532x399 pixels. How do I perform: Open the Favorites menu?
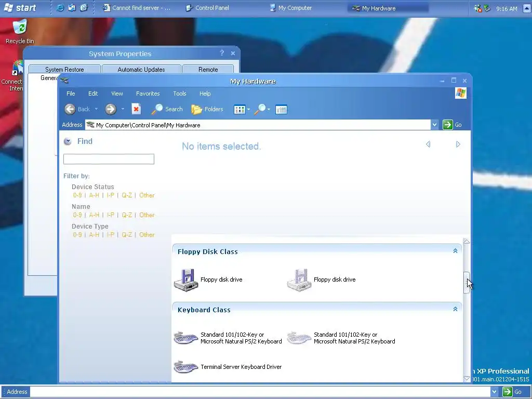pyautogui.click(x=148, y=94)
